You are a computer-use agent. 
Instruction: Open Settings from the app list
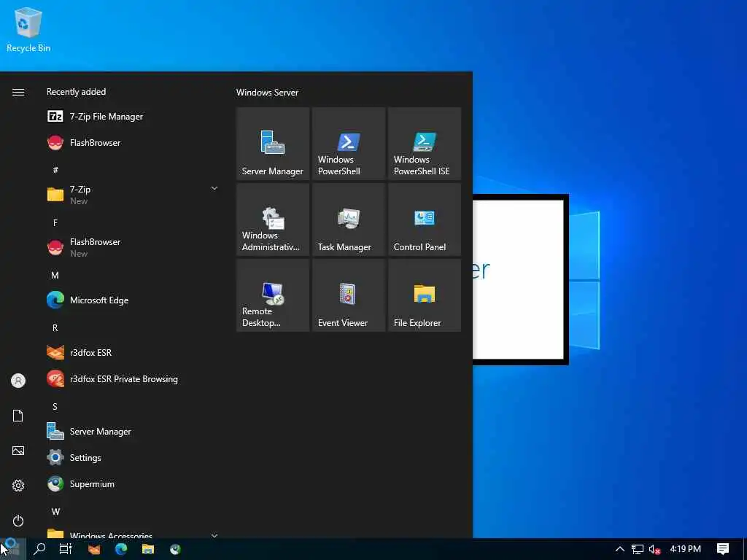pyautogui.click(x=132, y=458)
